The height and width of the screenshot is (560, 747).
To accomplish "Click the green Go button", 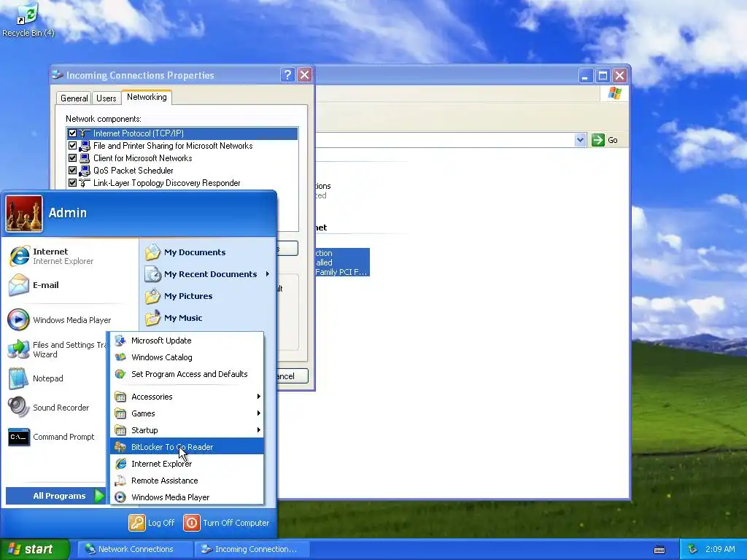I will (605, 140).
